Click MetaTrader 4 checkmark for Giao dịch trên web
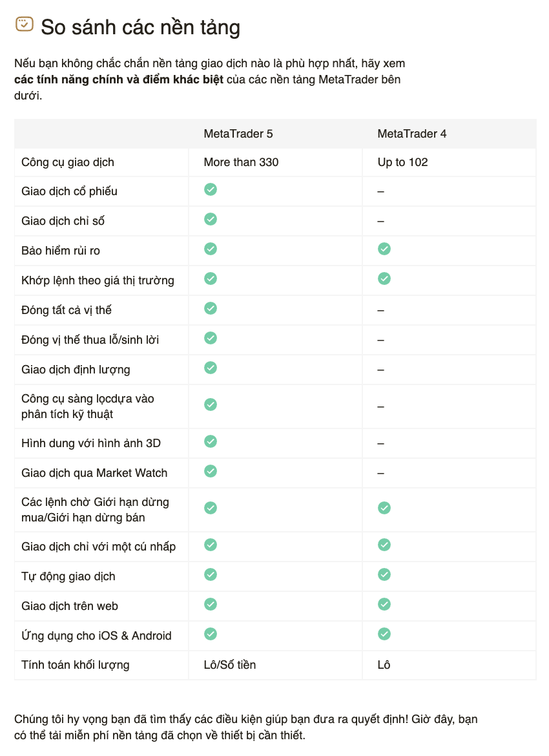 384,604
